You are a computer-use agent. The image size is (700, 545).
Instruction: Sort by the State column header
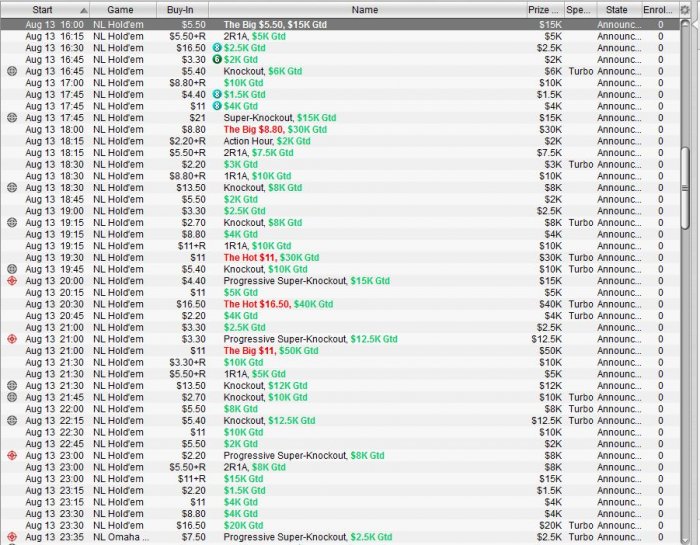coord(617,10)
